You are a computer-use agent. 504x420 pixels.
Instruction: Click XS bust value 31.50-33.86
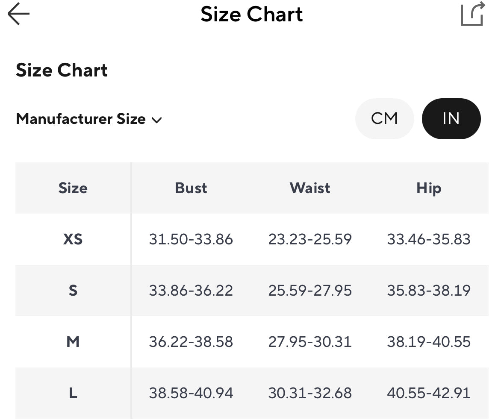click(191, 239)
